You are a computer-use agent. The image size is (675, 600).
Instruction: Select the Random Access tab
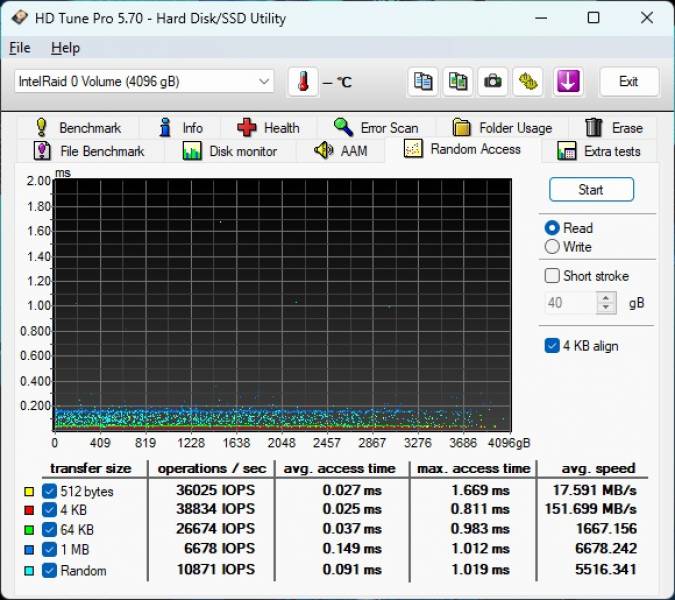pos(462,149)
